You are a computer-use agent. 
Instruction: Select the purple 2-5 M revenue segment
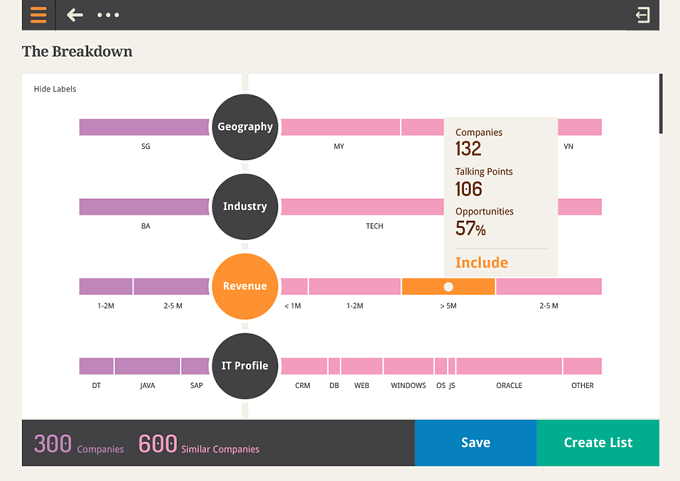coord(171,287)
